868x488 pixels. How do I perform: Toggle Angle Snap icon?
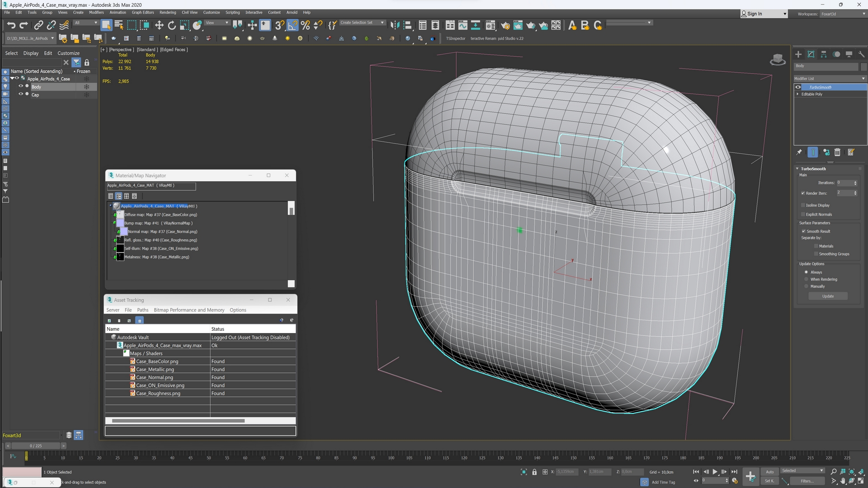point(293,25)
